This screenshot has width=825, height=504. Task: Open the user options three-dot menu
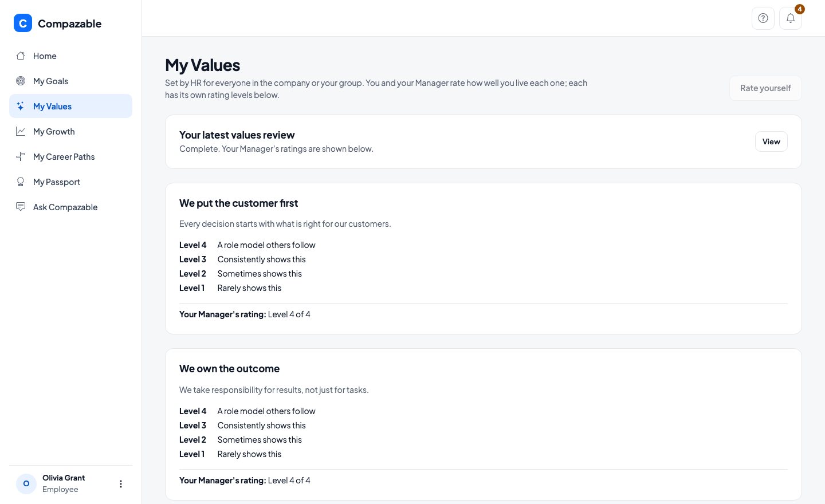121,484
